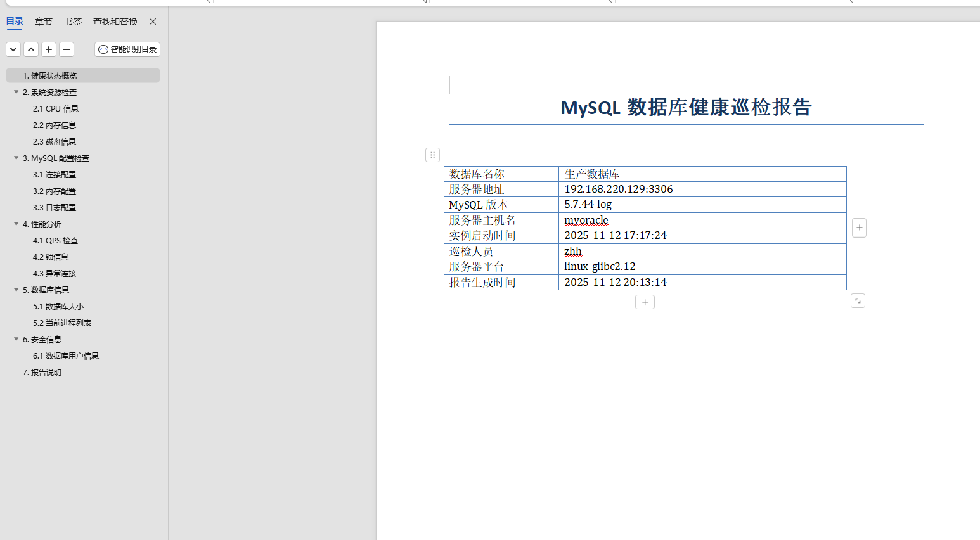Image resolution: width=980 pixels, height=540 pixels.
Task: Collapse the 4. 性能分析 outline node
Action: point(16,224)
